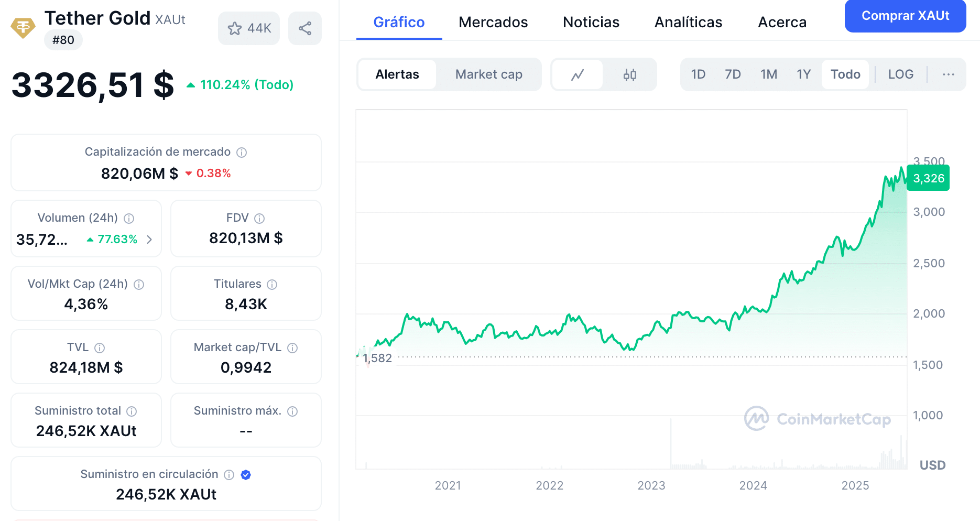980x521 pixels.
Task: Select the candlestick chart icon
Action: click(630, 74)
